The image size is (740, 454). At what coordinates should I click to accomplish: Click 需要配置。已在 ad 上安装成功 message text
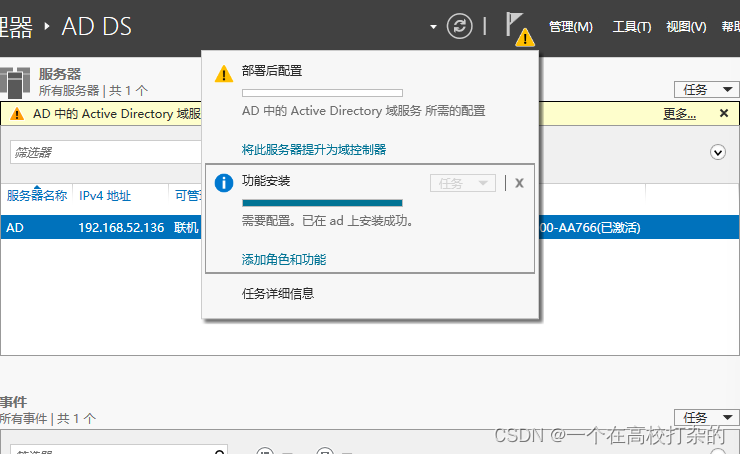(x=328, y=221)
